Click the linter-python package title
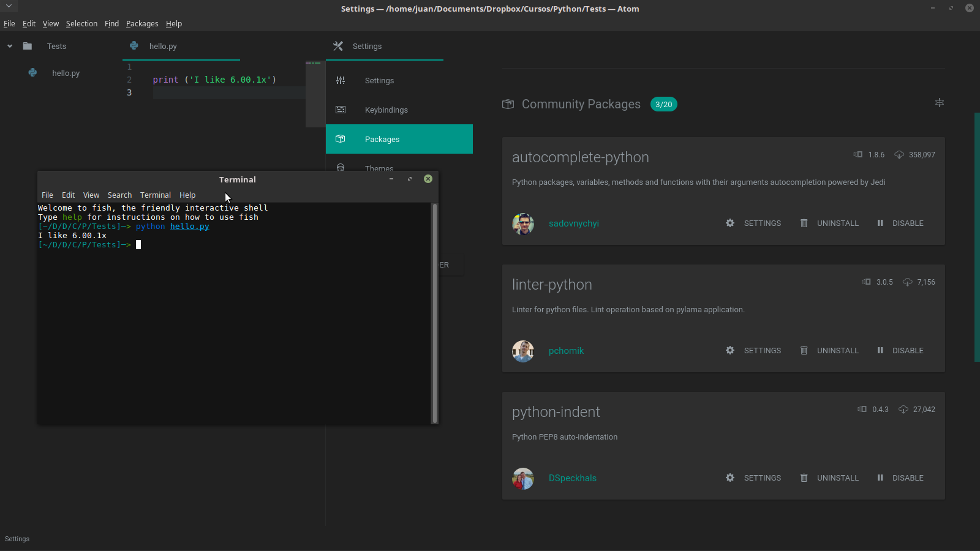Screen dimensions: 980x551 pos(552,285)
